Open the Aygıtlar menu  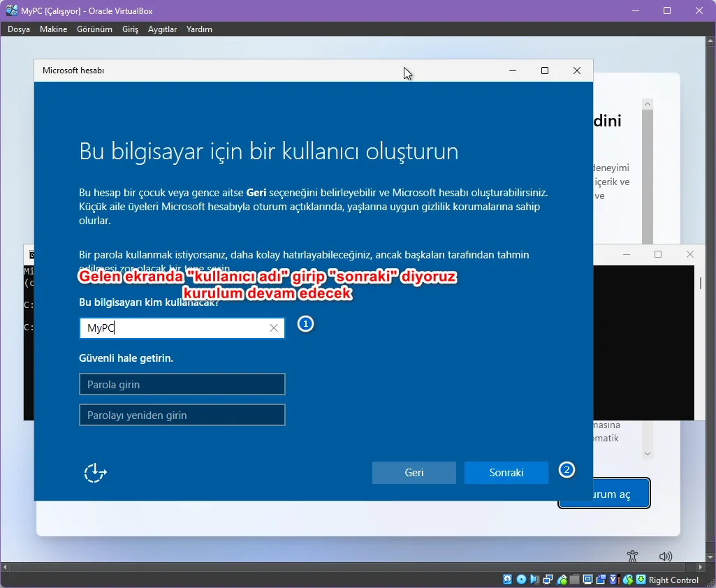pos(162,29)
